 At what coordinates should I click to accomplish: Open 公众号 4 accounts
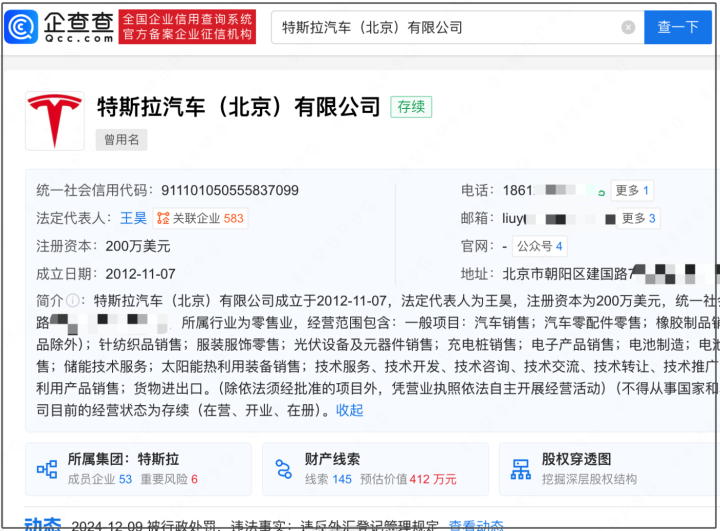540,246
